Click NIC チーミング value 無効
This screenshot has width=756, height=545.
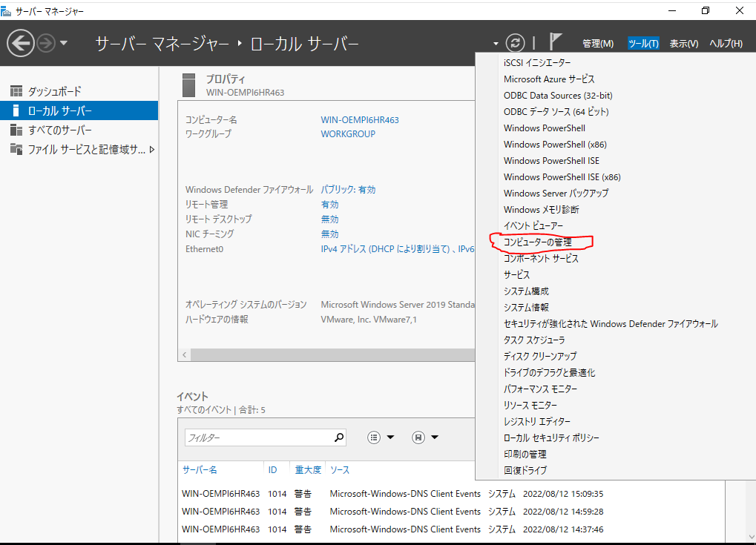click(330, 234)
